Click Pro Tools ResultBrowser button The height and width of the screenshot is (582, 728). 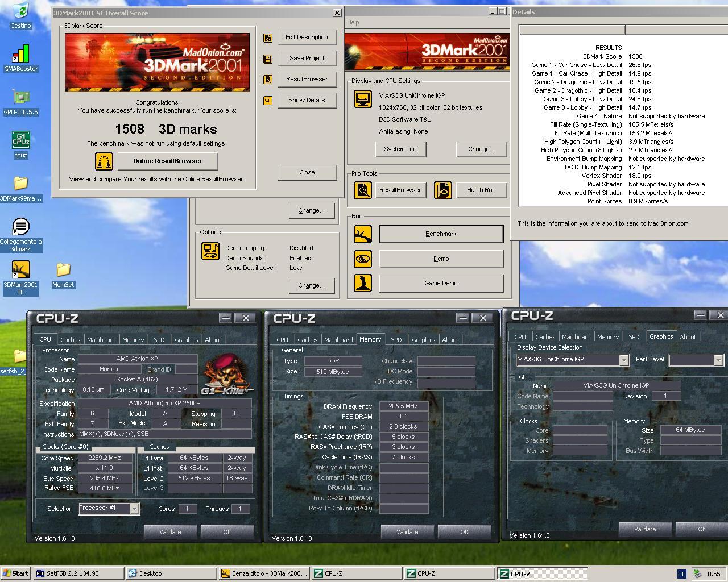point(400,190)
